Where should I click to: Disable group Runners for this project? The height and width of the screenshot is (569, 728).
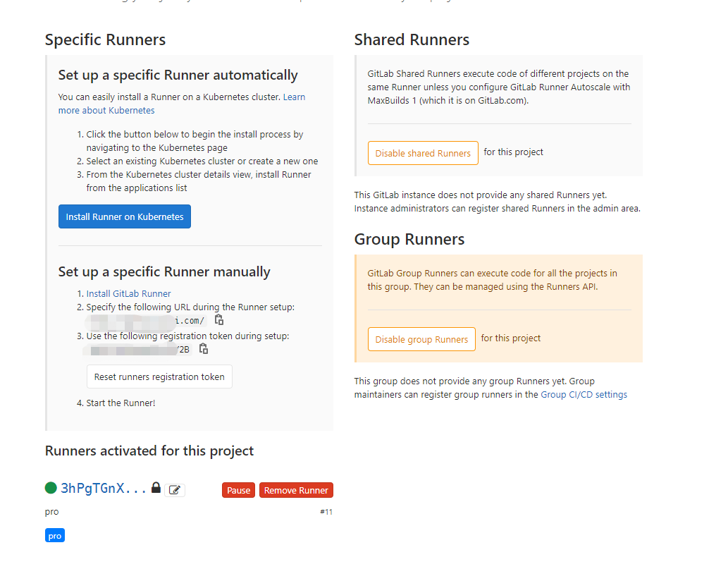click(421, 339)
